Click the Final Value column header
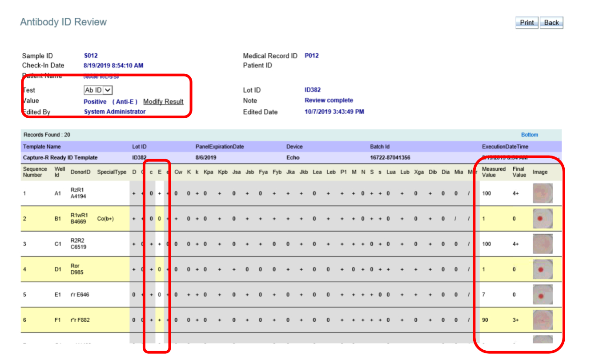 519,172
